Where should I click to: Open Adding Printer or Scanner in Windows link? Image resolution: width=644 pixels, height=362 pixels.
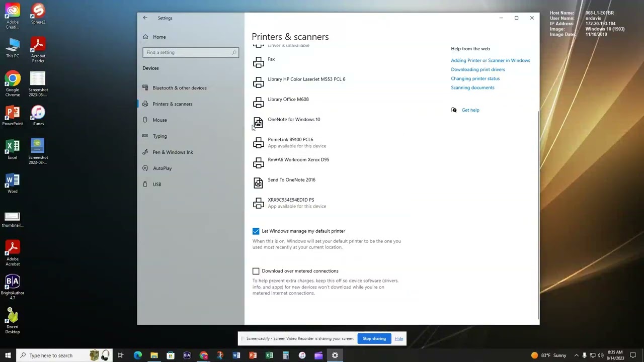pos(490,60)
